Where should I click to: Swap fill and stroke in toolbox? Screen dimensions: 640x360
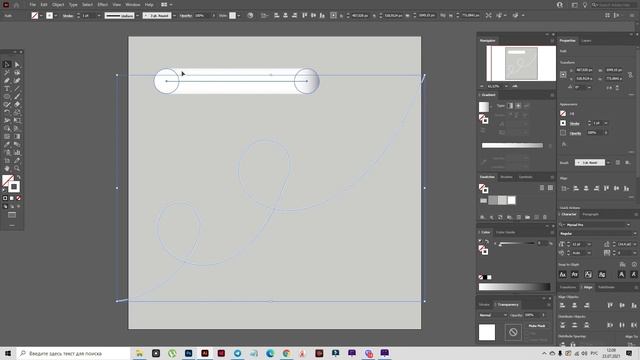tap(18, 178)
